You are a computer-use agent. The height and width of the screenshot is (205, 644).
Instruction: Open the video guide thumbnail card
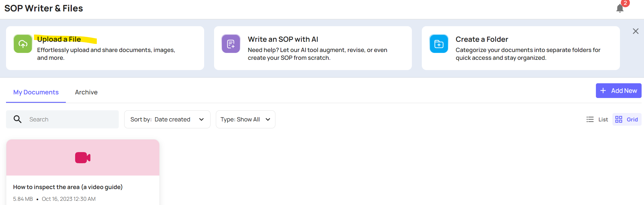coord(83,158)
